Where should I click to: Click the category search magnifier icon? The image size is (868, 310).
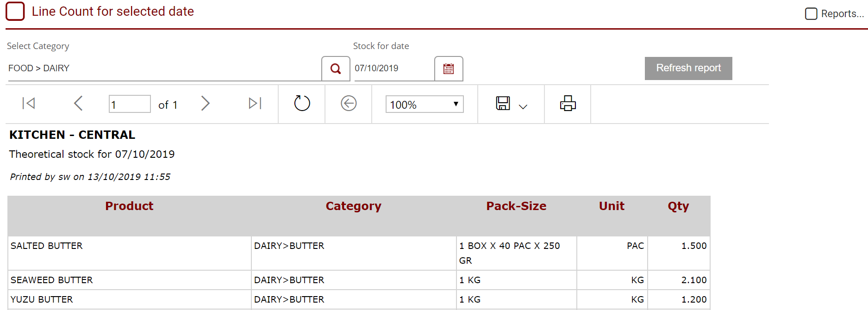coord(336,69)
